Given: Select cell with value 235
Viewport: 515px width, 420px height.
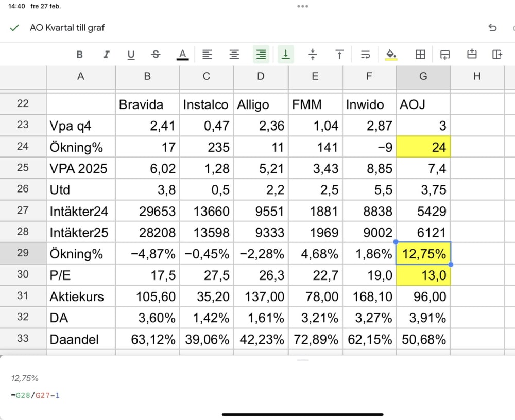Looking at the screenshot, I should [207, 147].
